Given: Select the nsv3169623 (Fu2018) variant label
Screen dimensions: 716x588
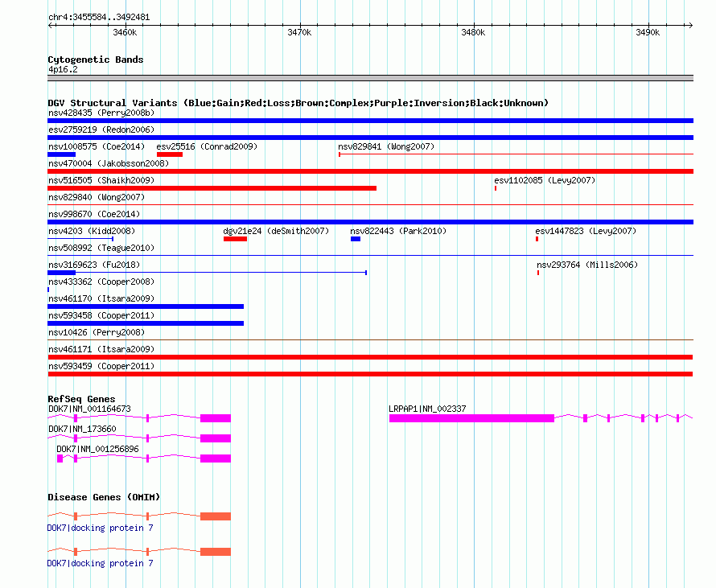Looking at the screenshot, I should [94, 265].
